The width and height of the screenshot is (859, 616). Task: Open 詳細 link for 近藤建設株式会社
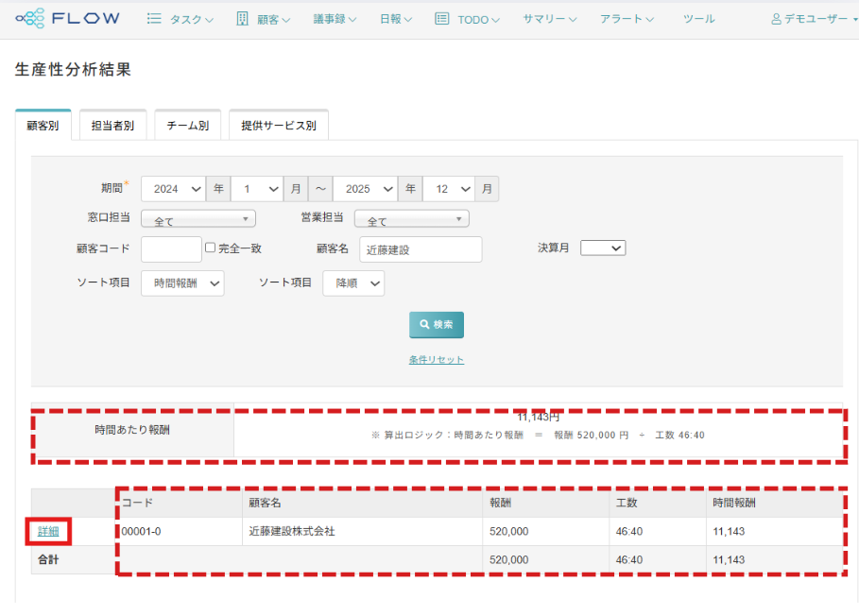pos(48,531)
